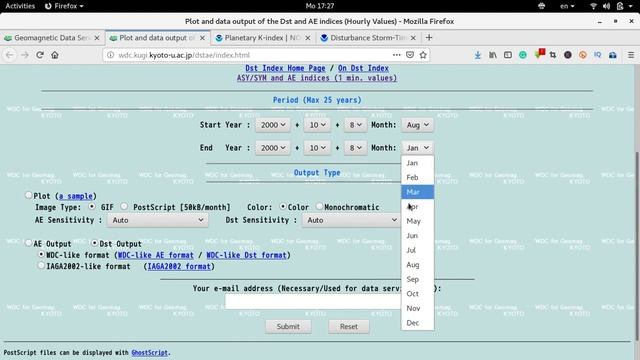Open the On Dst Index link

[x=363, y=68]
